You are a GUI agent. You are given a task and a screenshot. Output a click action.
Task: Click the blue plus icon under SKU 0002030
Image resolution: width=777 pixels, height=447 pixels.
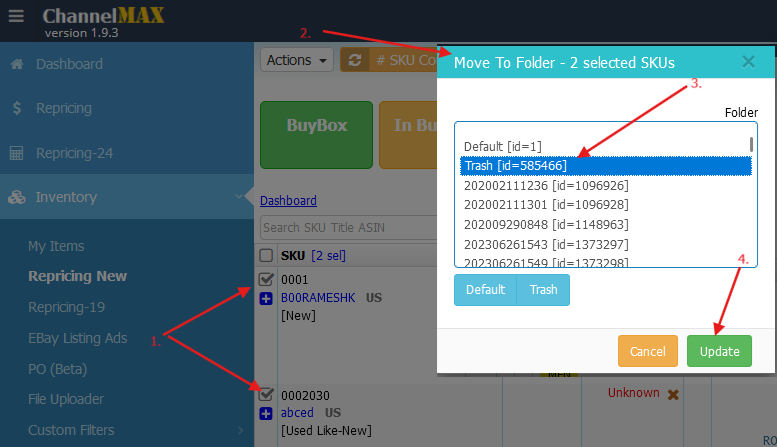[266, 413]
